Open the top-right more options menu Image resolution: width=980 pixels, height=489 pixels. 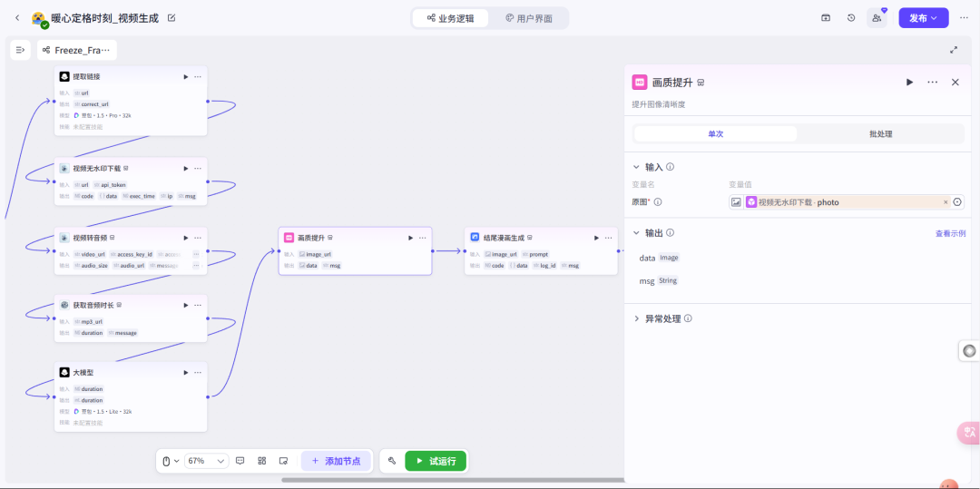point(964,18)
